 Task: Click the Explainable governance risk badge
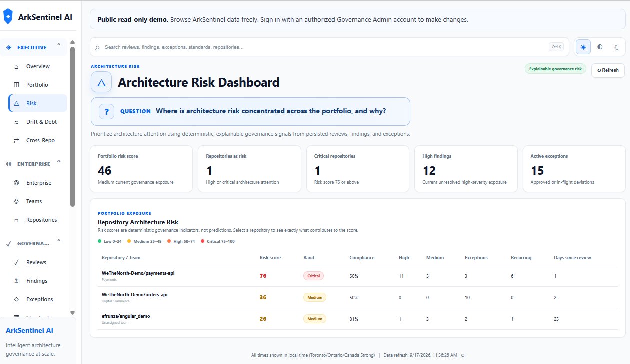click(x=555, y=69)
